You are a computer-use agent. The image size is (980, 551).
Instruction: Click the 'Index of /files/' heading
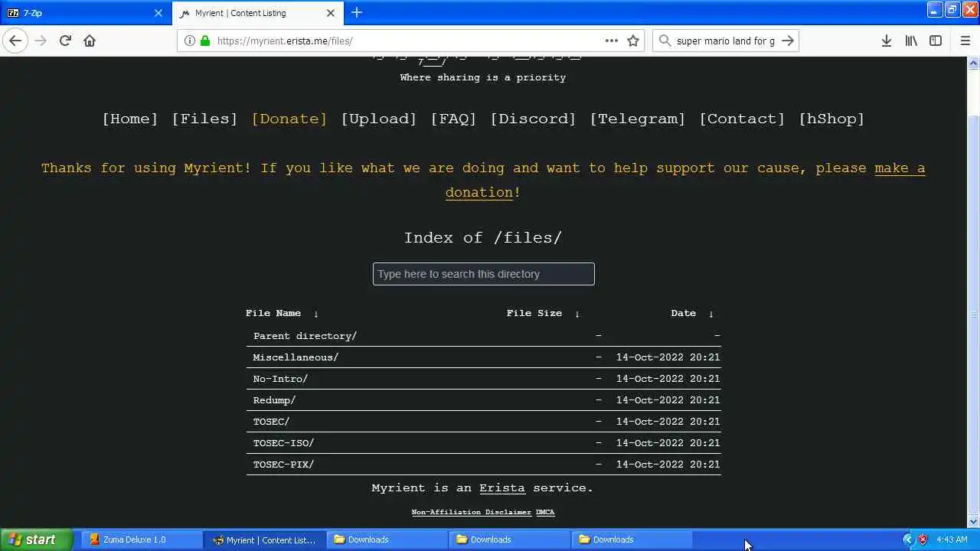pos(483,238)
